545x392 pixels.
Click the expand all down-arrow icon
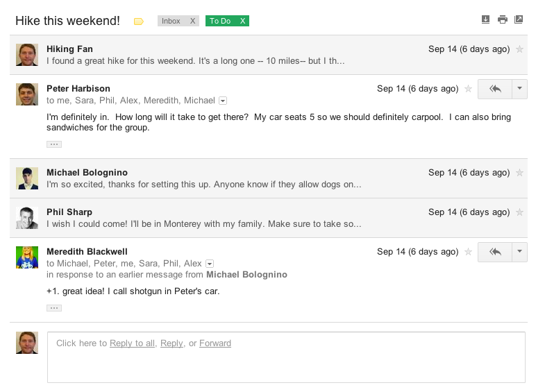tap(485, 19)
